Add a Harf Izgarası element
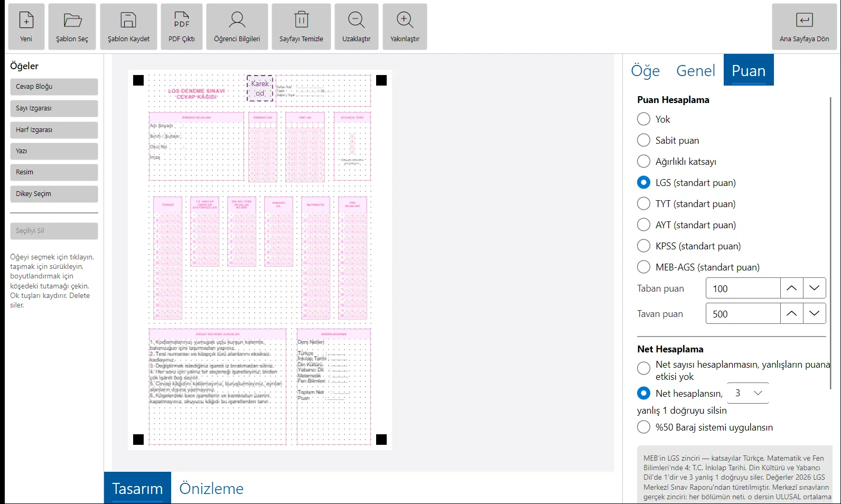The image size is (841, 504). tap(54, 130)
